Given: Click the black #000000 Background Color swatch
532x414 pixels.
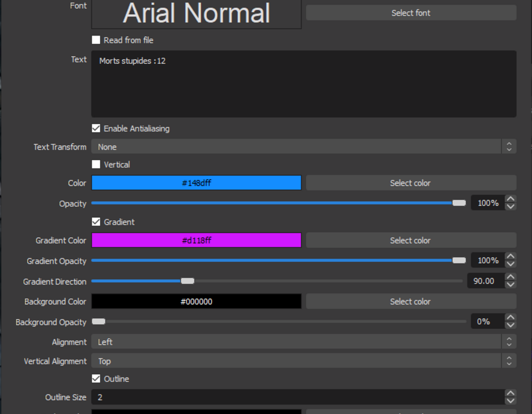Looking at the screenshot, I should (196, 302).
